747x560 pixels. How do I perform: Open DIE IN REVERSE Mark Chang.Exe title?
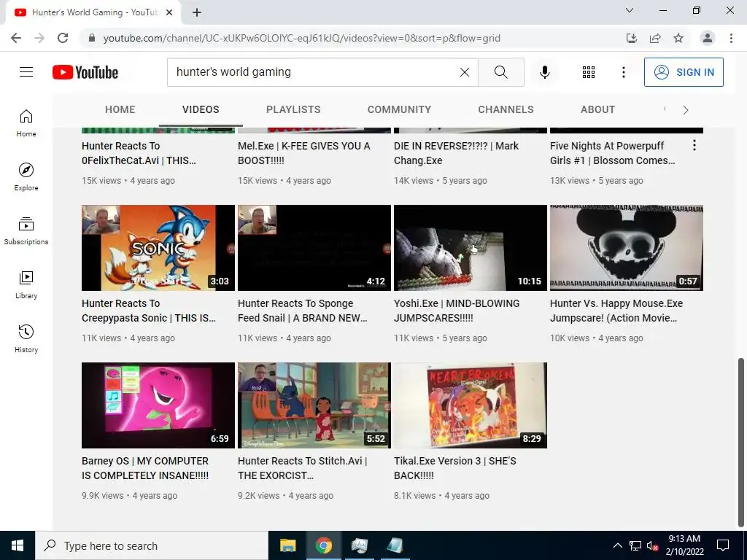click(456, 153)
